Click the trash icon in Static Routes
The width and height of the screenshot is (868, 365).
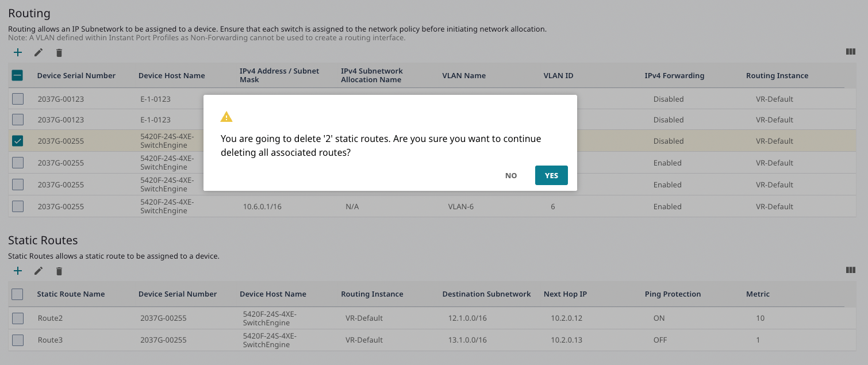[x=59, y=271]
